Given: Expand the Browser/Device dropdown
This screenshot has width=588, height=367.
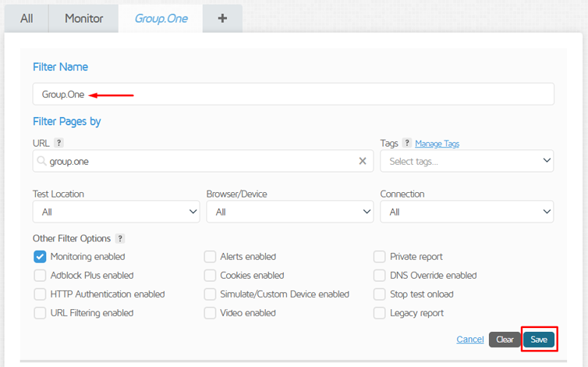Looking at the screenshot, I should (x=289, y=212).
